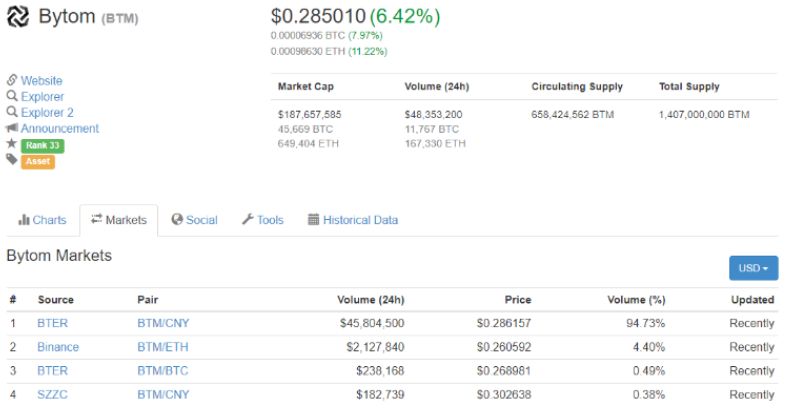The width and height of the screenshot is (785, 411).
Task: Click the megaphone icon beside Announcement
Action: pos(12,129)
